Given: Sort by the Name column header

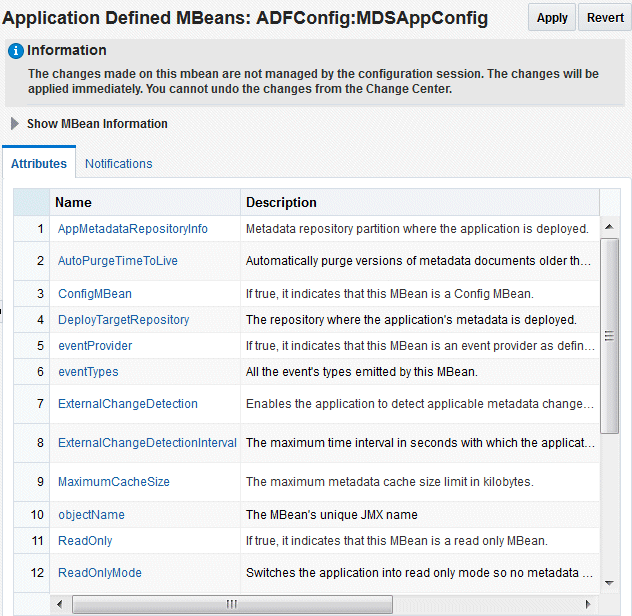Looking at the screenshot, I should [145, 202].
